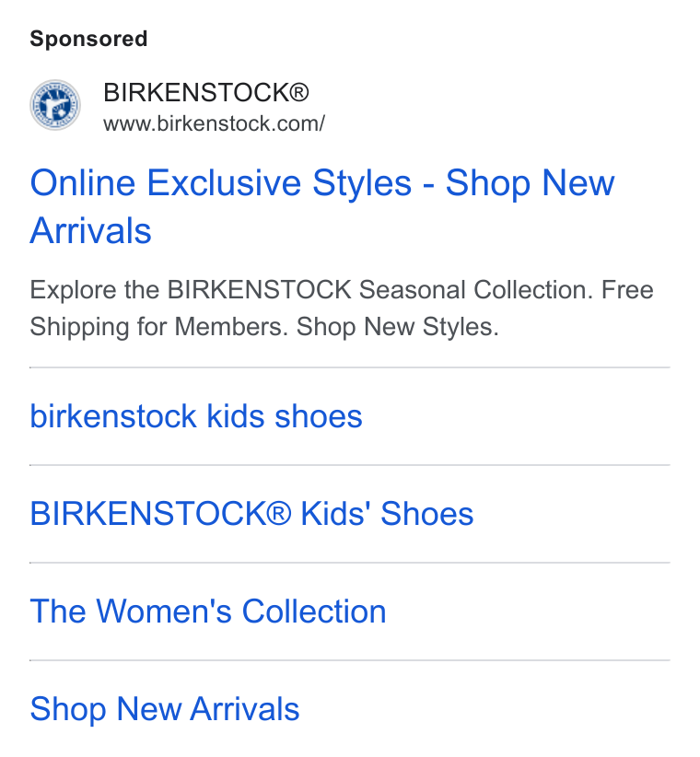Click 'Shop New Styles.' at the description's end
The width and height of the screenshot is (700, 757).
coord(397,327)
